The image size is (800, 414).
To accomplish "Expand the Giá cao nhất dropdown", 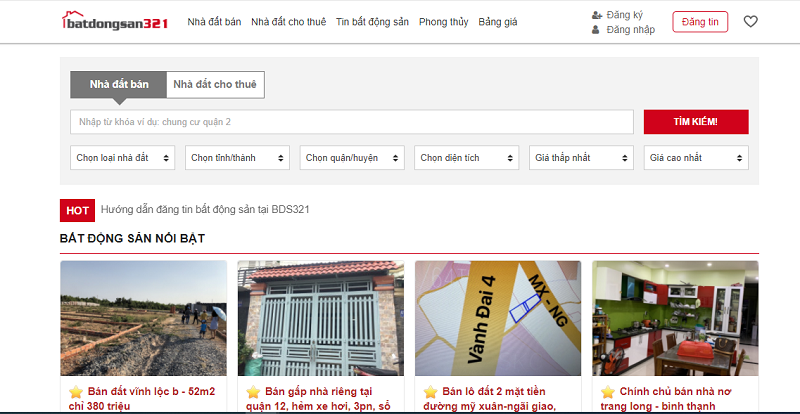I will point(696,158).
